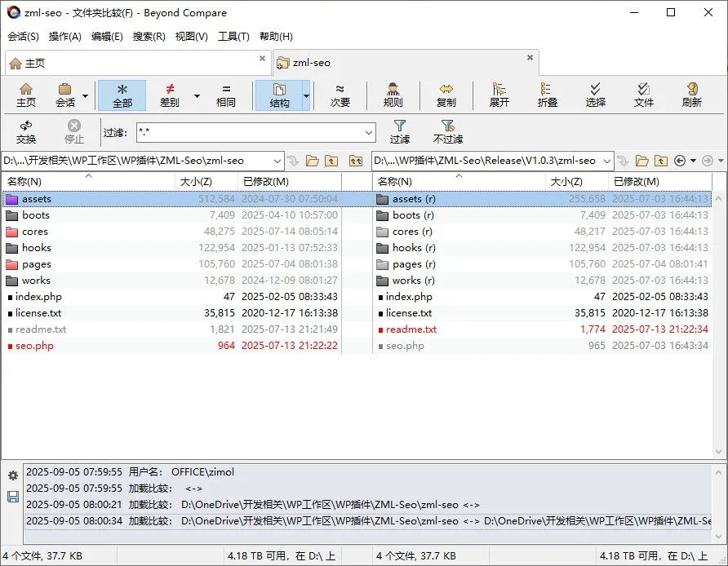Click the 过滤 (Filter) funnel icon
The height and width of the screenshot is (566, 728).
(399, 132)
